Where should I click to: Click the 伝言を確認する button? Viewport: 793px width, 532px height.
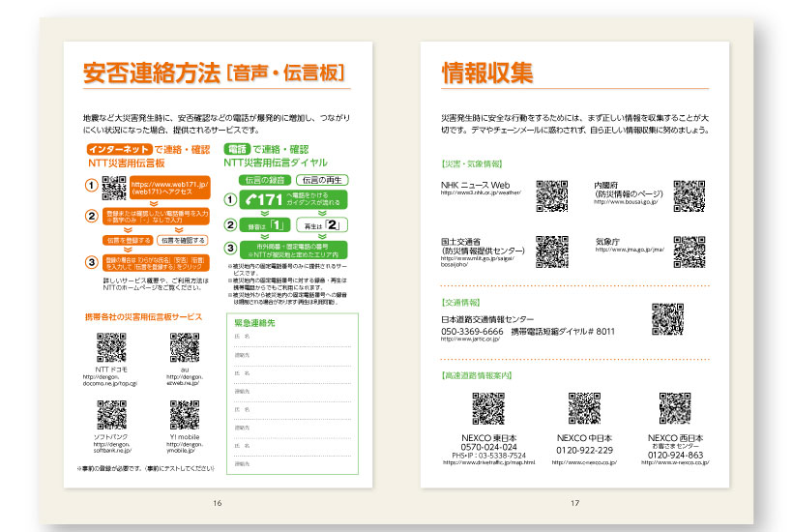coord(184,240)
